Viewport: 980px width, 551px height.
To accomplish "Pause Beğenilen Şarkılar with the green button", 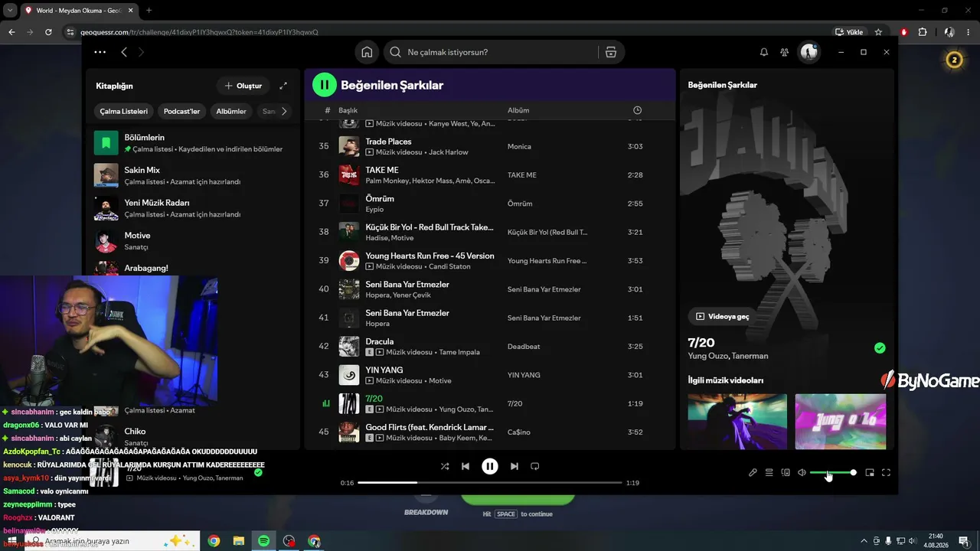I will (x=325, y=85).
